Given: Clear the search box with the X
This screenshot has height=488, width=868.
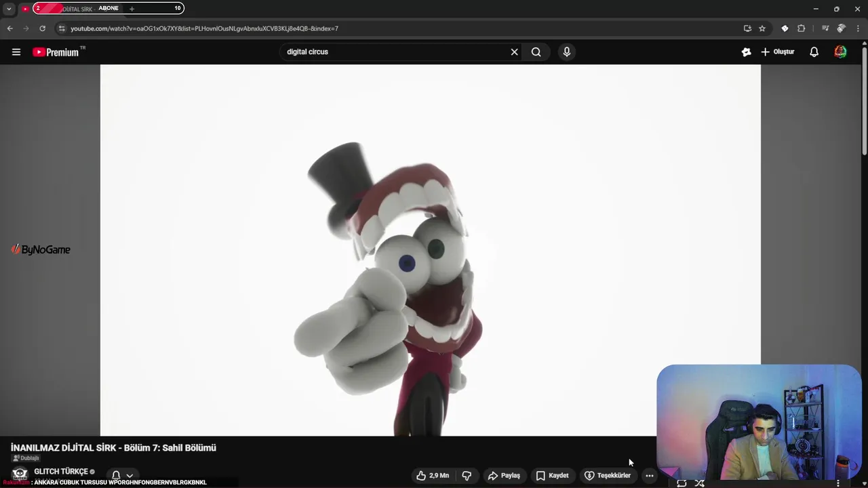Looking at the screenshot, I should [x=514, y=52].
